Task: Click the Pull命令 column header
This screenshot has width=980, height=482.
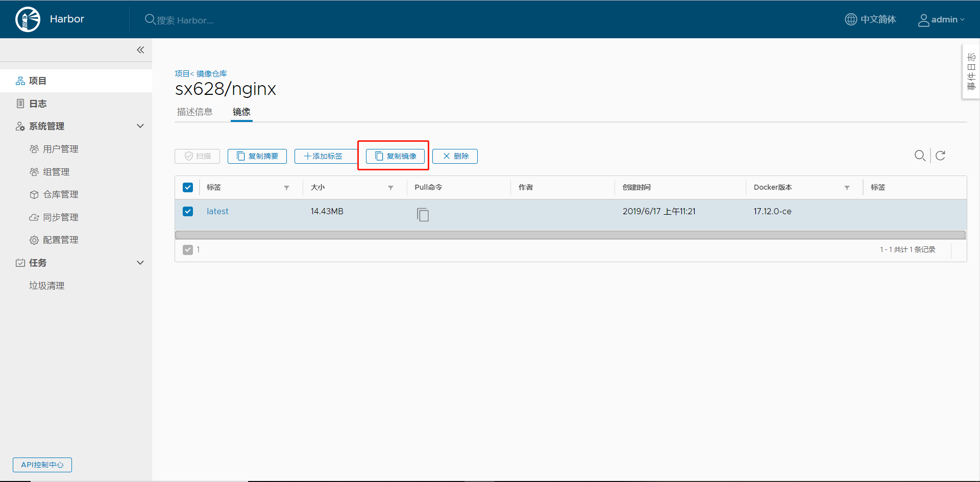Action: (428, 187)
